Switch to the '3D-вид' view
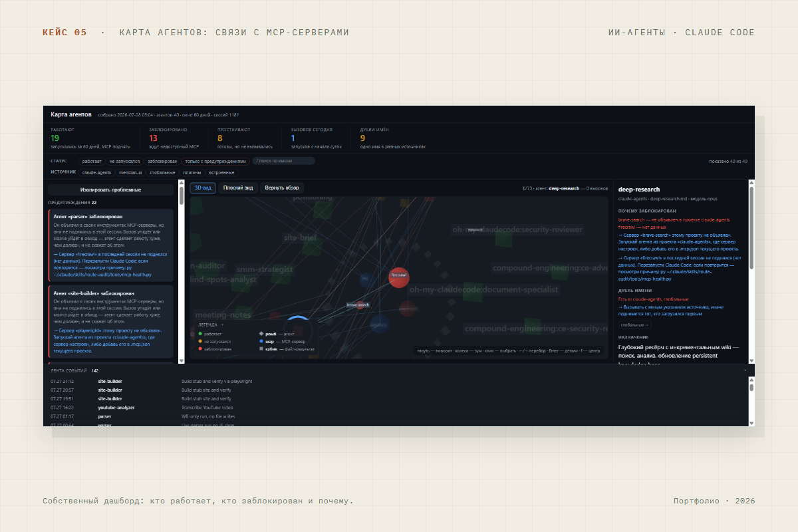The width and height of the screenshot is (798, 532). pyautogui.click(x=203, y=188)
